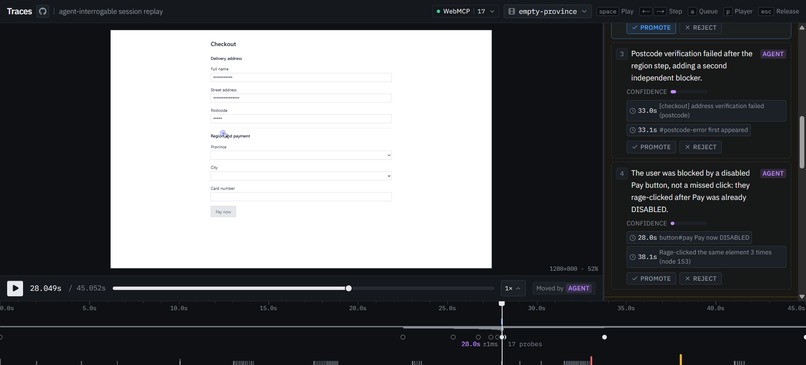Click the clock icon beside 28.0s
Screen dimensions: 806x365
(x=632, y=238)
